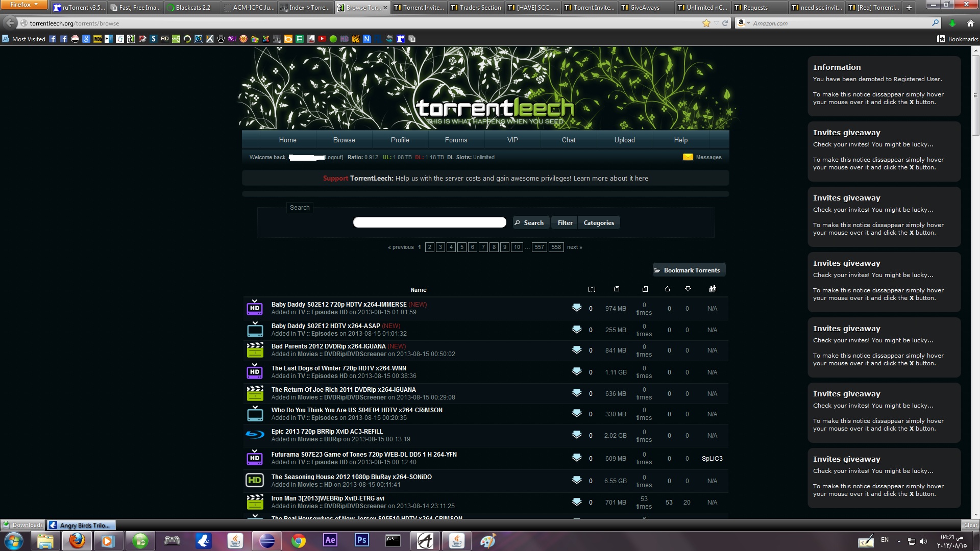Open Firefox application menu dropdown
Image resolution: width=980 pixels, height=551 pixels.
pyautogui.click(x=23, y=5)
